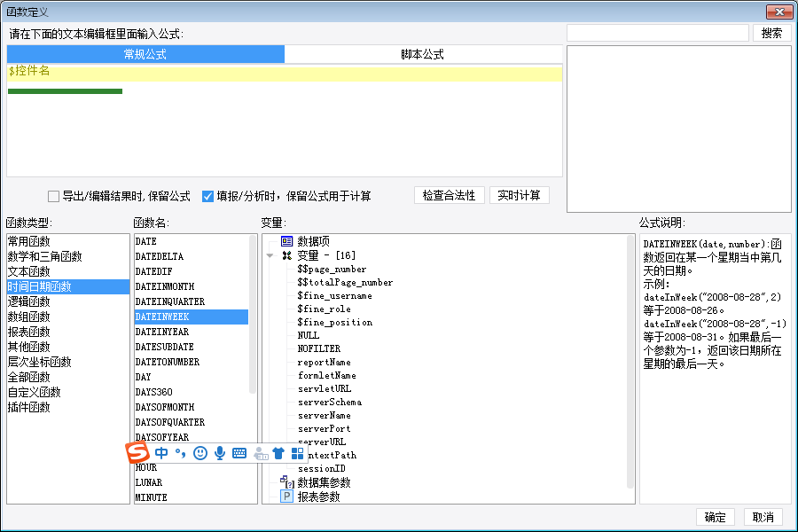Open Sogou toolbox grid icon
The height and width of the screenshot is (532, 798).
pos(297,452)
